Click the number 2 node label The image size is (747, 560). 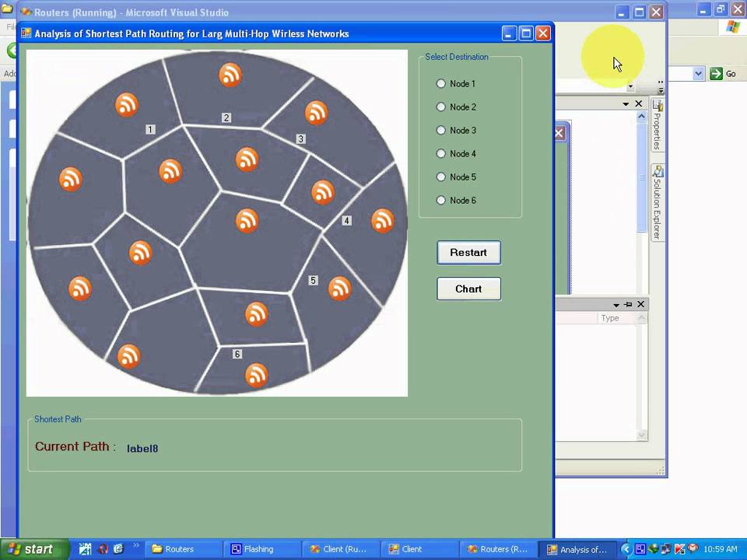tap(226, 117)
